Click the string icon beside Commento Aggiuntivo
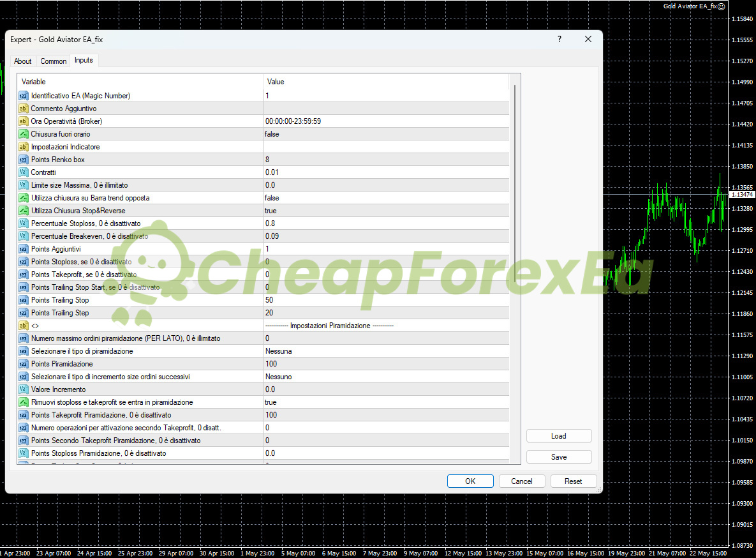 tap(23, 109)
